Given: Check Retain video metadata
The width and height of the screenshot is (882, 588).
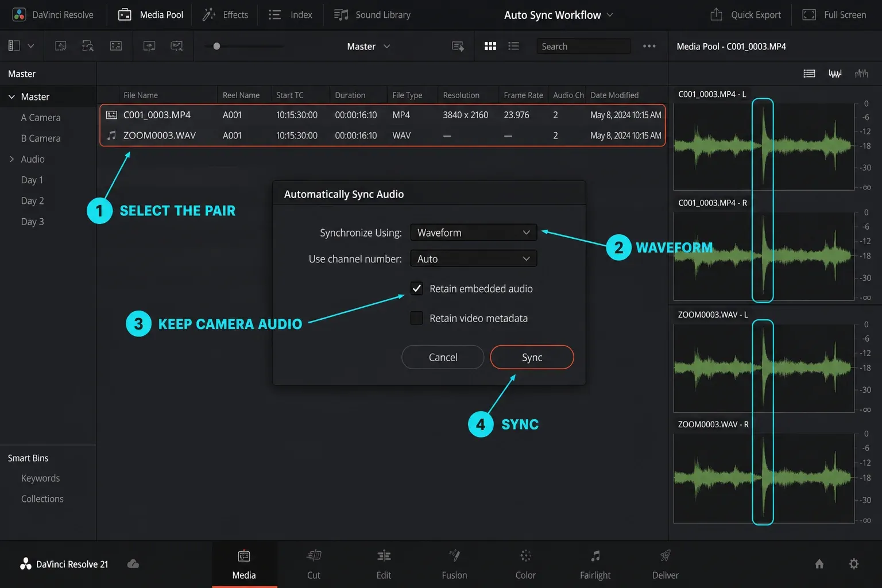Looking at the screenshot, I should 417,318.
